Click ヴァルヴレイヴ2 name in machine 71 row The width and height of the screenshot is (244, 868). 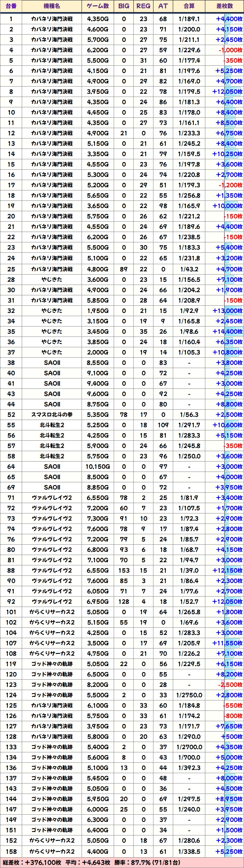pyautogui.click(x=52, y=498)
